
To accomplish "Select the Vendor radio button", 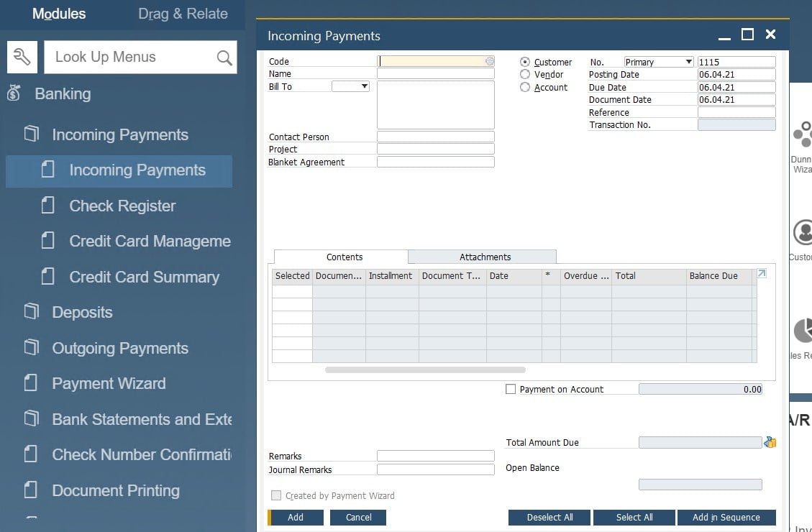I will coord(525,74).
